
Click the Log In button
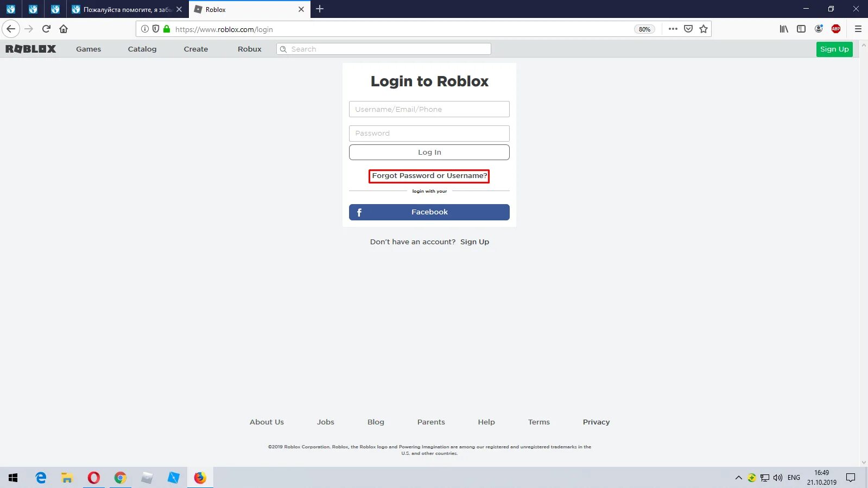pos(429,152)
